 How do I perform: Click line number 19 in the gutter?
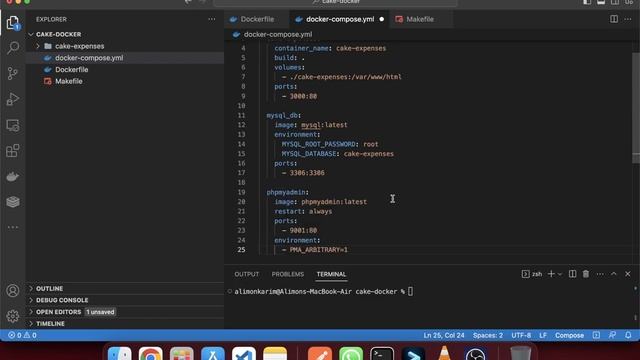[241, 192]
